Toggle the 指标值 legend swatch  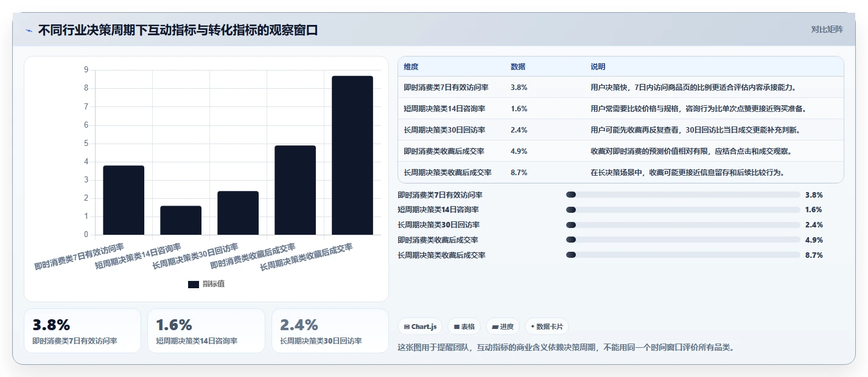tap(194, 284)
